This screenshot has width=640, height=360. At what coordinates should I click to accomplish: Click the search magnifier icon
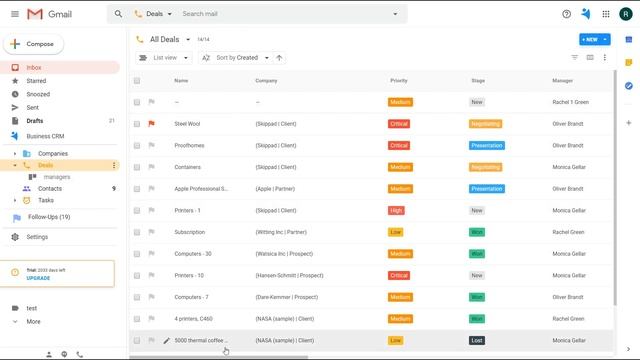pos(118,14)
